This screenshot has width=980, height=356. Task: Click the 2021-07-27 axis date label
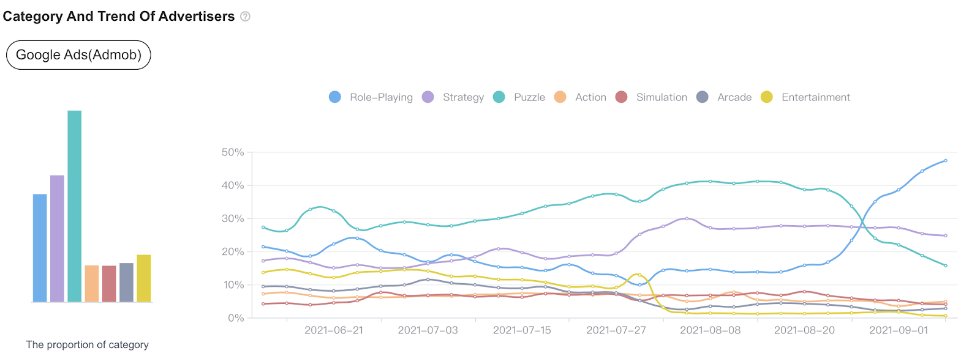pyautogui.click(x=616, y=330)
